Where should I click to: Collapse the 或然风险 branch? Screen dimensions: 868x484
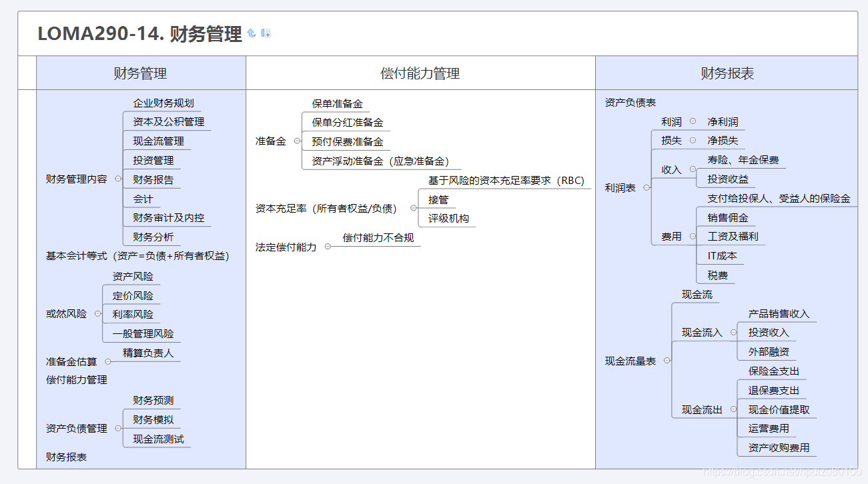(98, 314)
